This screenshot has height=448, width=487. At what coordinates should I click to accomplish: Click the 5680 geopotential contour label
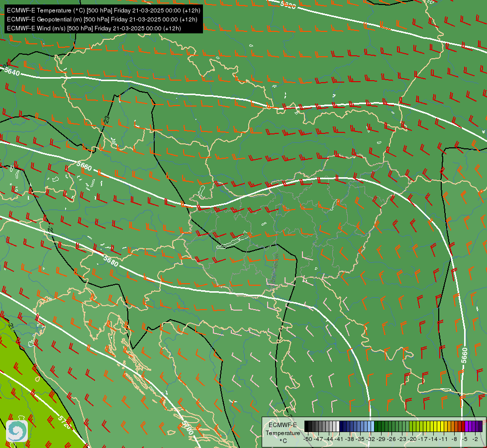coord(110,261)
